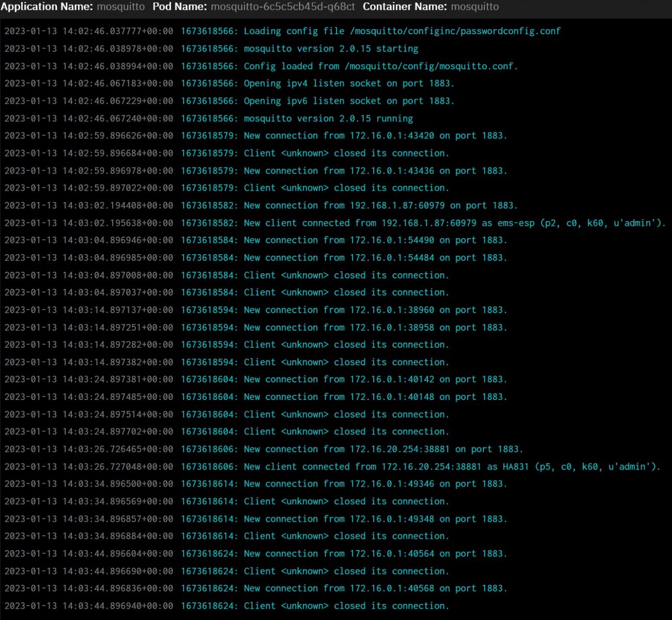The width and height of the screenshot is (672, 620).
Task: Click the new connection line from 172.16.0.1:38958
Action: coord(256,327)
